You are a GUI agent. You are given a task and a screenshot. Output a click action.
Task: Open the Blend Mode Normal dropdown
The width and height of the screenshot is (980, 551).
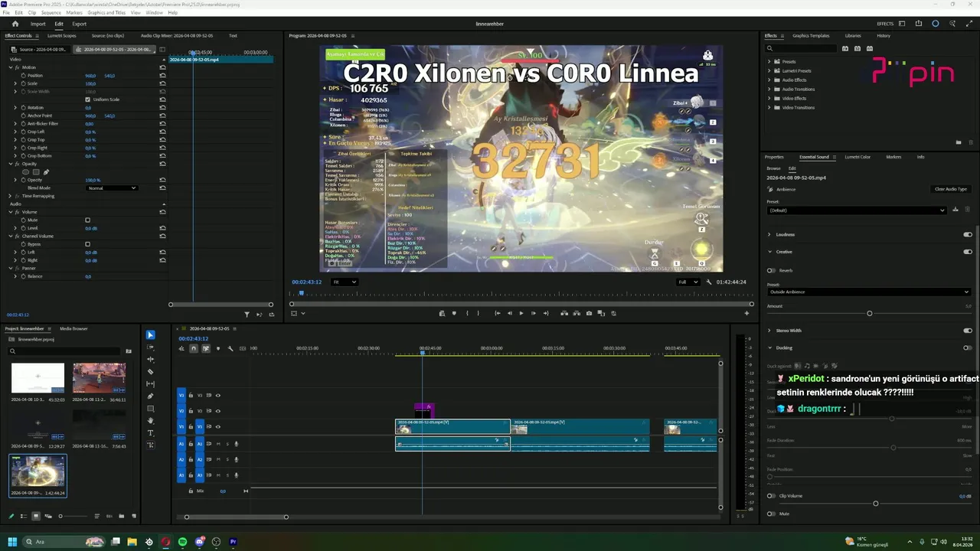tap(112, 188)
